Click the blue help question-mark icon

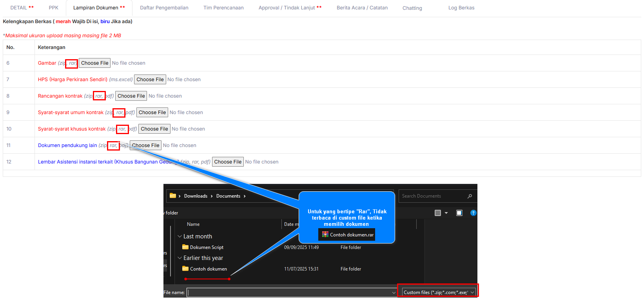(473, 213)
